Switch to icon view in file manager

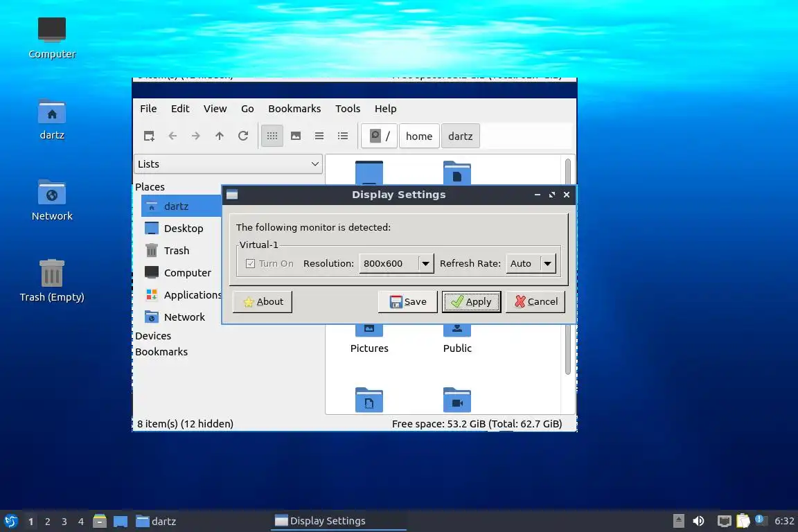(272, 136)
